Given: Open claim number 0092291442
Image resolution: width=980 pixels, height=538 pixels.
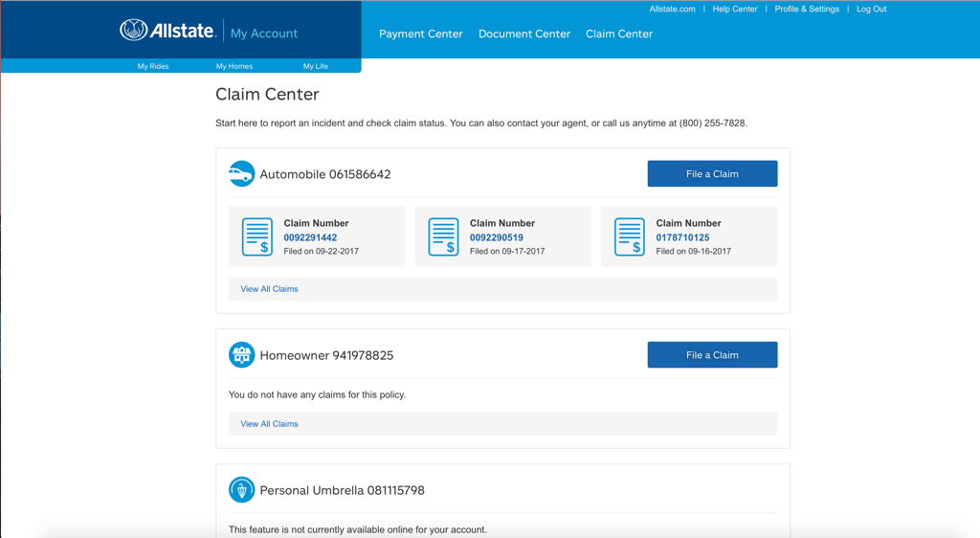Looking at the screenshot, I should click(x=310, y=237).
